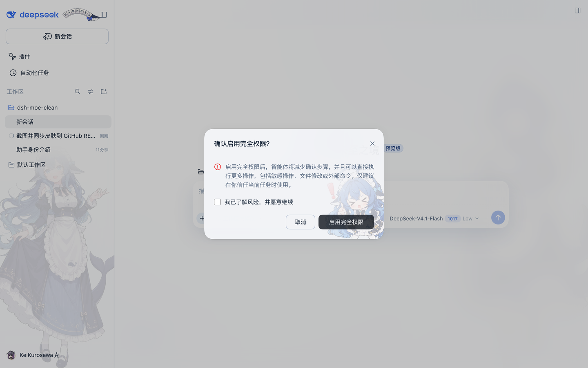Click the new workspace folder icon
588x368 pixels.
[x=104, y=92]
